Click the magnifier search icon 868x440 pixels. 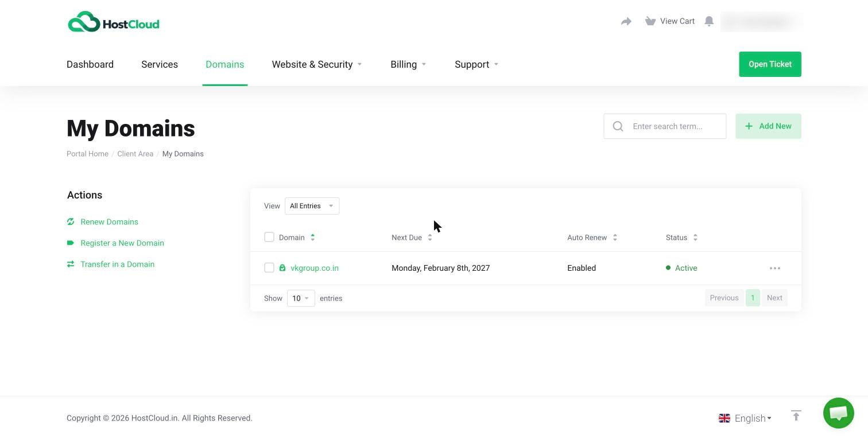tap(618, 126)
